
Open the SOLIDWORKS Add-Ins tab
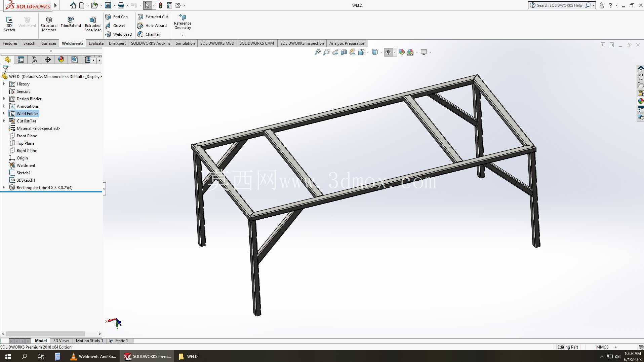tap(151, 43)
